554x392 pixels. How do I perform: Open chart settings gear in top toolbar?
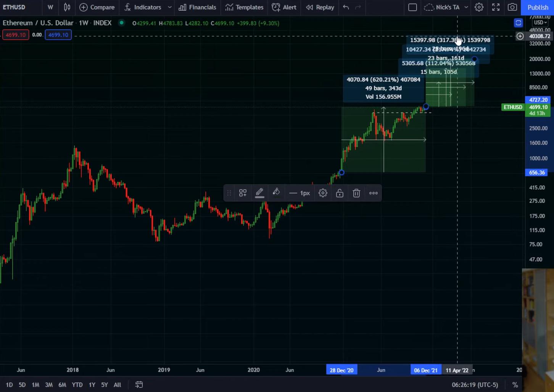pos(479,7)
